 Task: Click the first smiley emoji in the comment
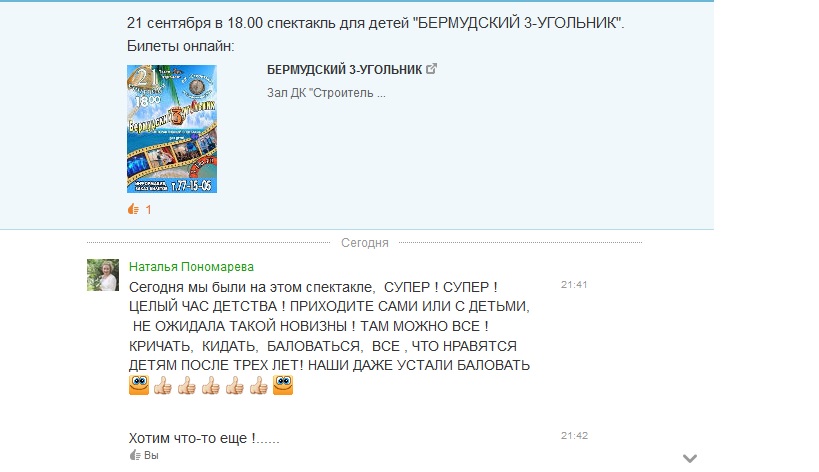point(139,385)
